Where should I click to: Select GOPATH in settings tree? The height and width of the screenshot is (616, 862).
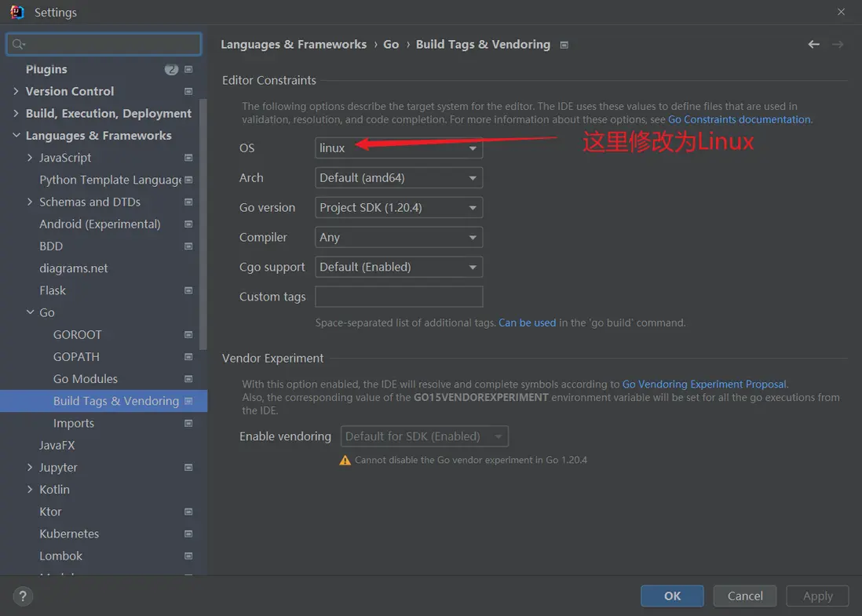pyautogui.click(x=76, y=357)
